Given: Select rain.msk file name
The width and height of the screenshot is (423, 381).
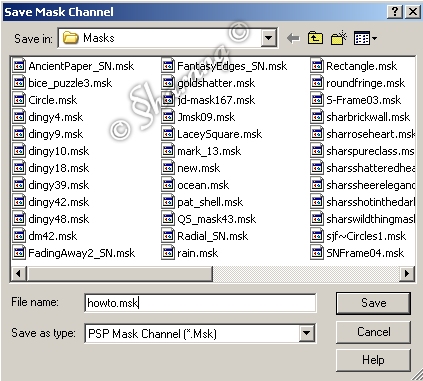Looking at the screenshot, I should coord(198,253).
